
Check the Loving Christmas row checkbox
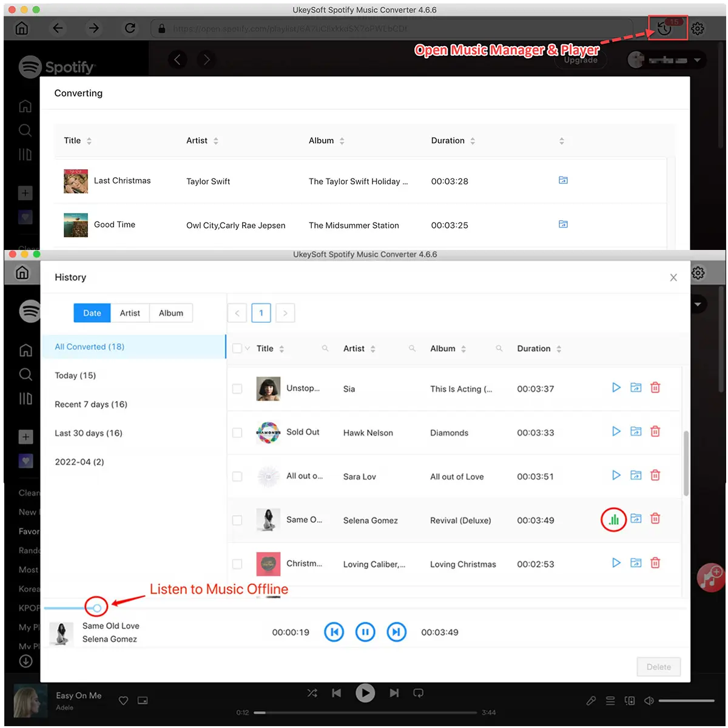point(237,564)
